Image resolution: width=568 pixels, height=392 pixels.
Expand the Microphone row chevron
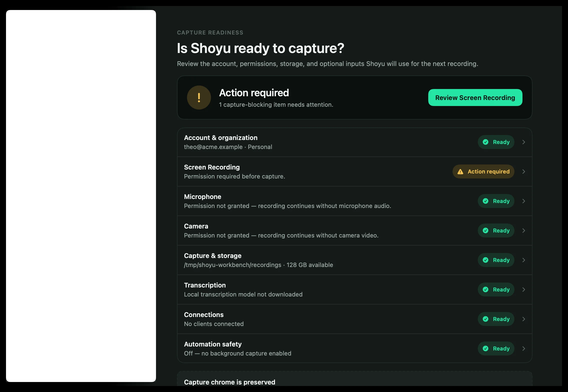pos(523,201)
